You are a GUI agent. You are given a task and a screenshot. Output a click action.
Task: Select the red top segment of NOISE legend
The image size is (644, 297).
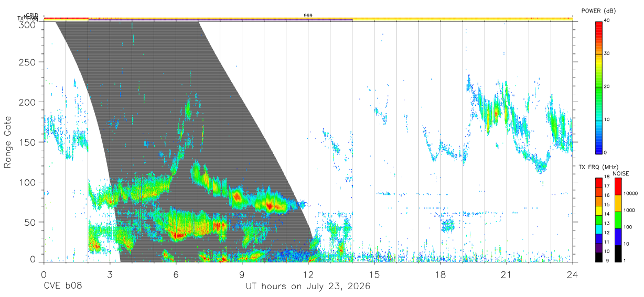point(618,186)
